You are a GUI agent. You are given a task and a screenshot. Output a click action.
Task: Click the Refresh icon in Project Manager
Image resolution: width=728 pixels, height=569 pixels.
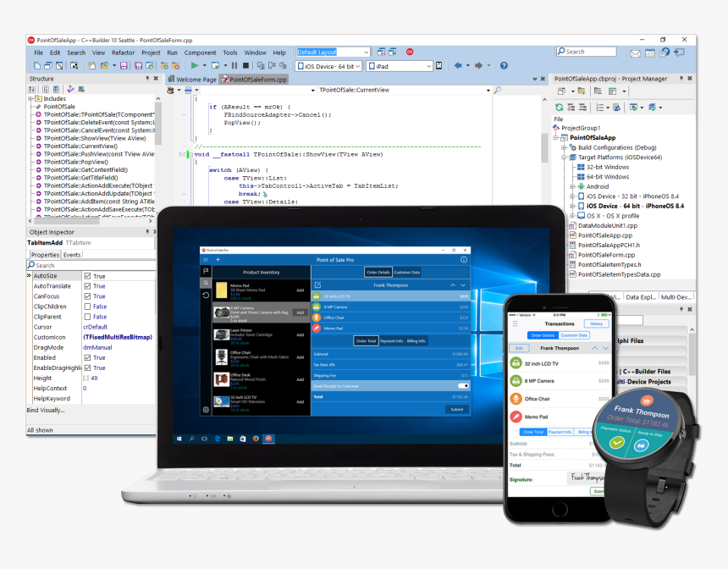[x=559, y=108]
